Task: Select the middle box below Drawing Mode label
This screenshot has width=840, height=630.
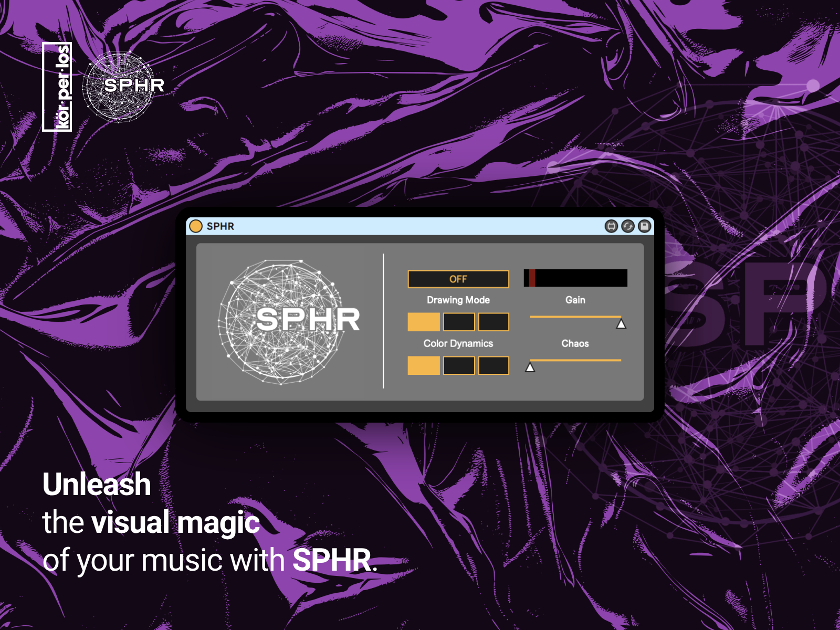Action: pyautogui.click(x=459, y=322)
